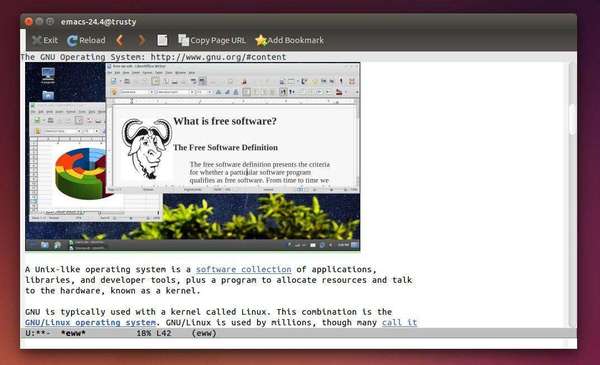
Task: Click the embedded GNU desktop screenshot image
Action: (x=192, y=156)
